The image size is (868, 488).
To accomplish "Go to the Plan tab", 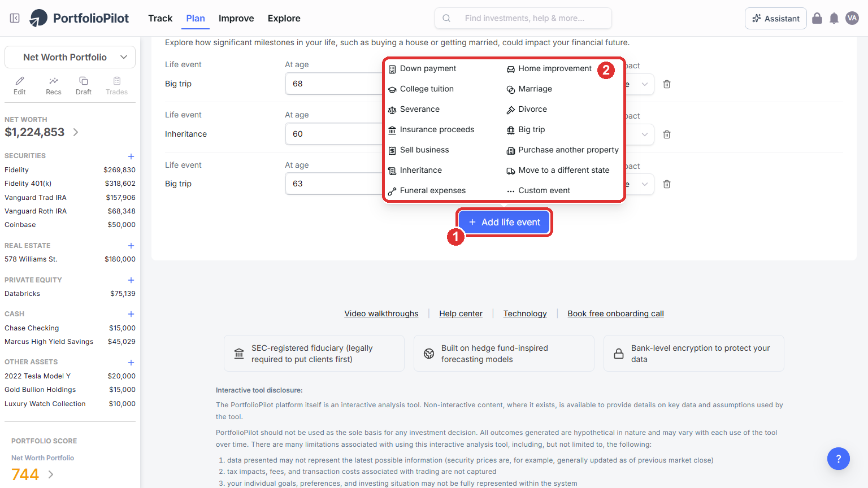I will (196, 18).
